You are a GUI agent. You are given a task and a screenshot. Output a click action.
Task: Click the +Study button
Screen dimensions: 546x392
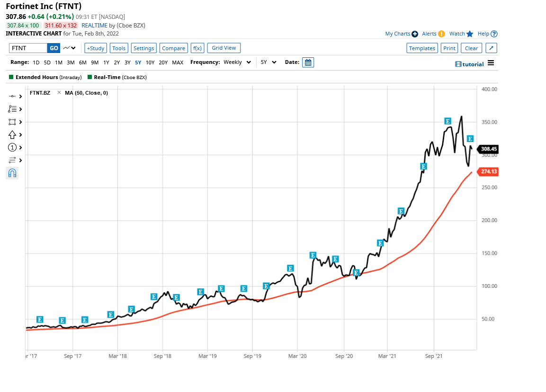point(96,48)
